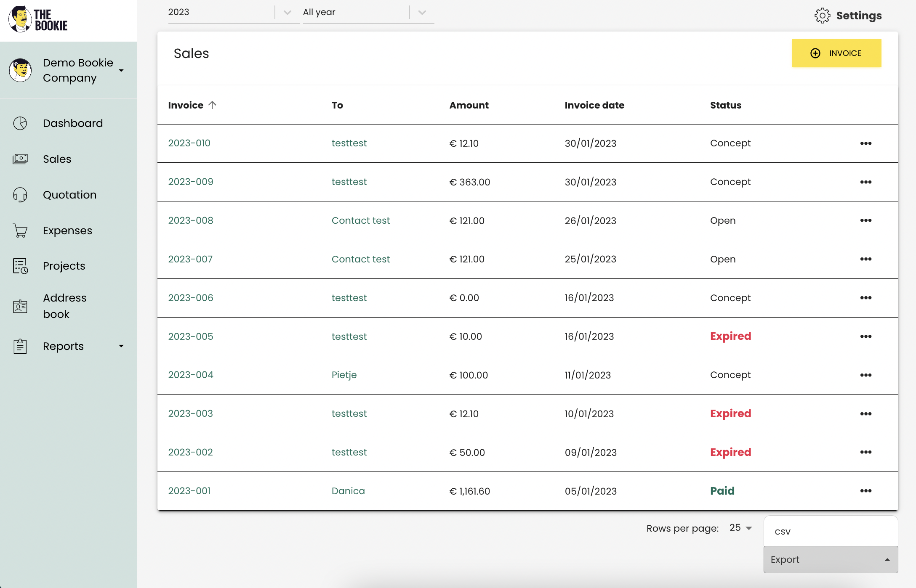The height and width of the screenshot is (588, 916).
Task: Open the Settings gear icon
Action: (x=822, y=16)
